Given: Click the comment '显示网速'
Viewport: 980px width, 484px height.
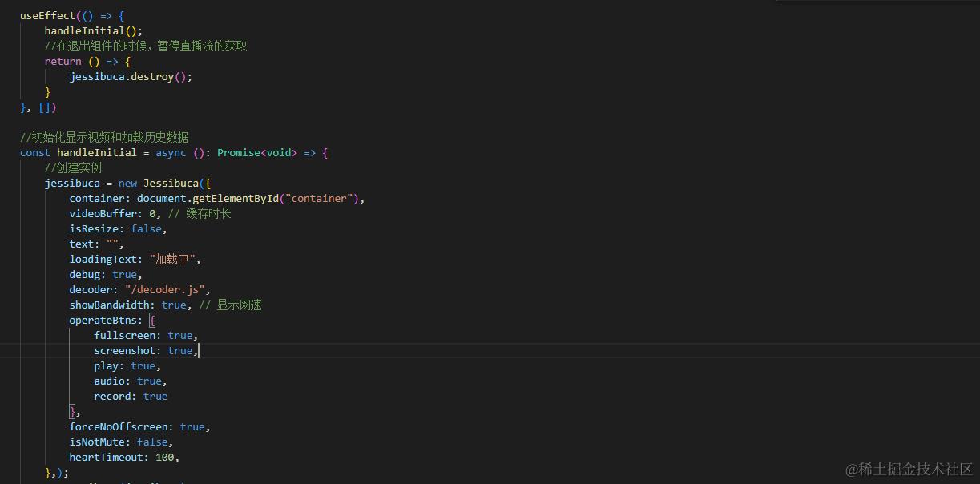Looking at the screenshot, I should point(230,305).
